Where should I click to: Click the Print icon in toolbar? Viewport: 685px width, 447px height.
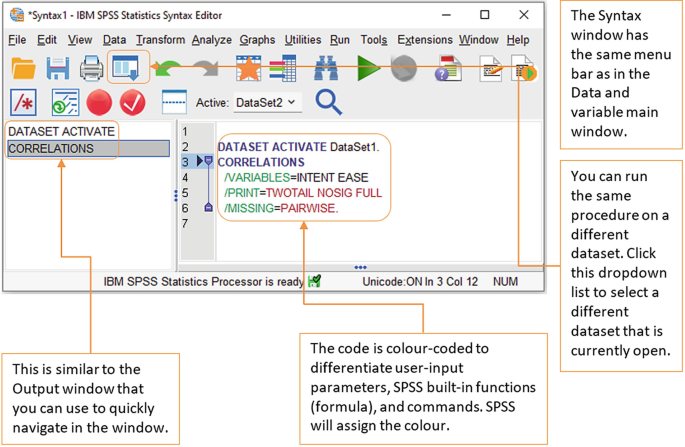point(91,68)
